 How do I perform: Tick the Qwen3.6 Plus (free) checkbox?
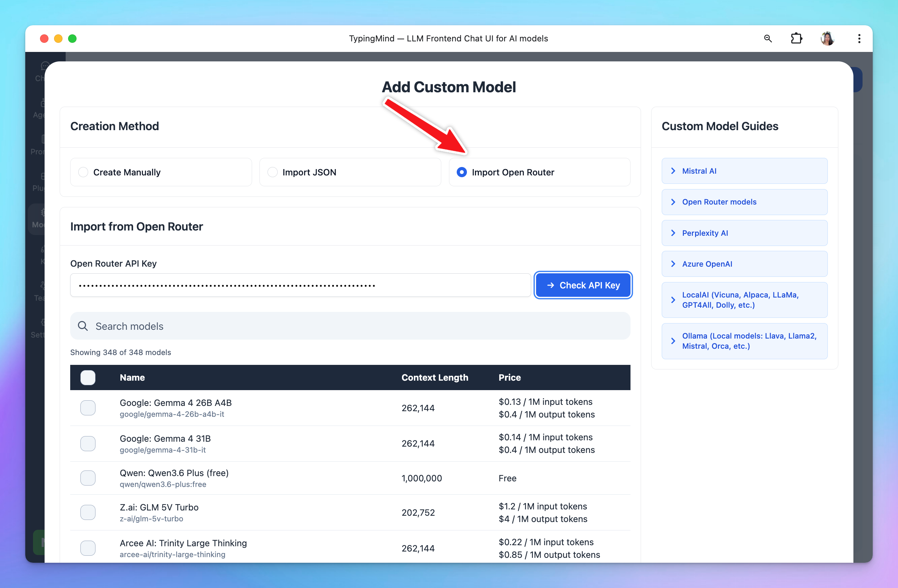tap(87, 478)
